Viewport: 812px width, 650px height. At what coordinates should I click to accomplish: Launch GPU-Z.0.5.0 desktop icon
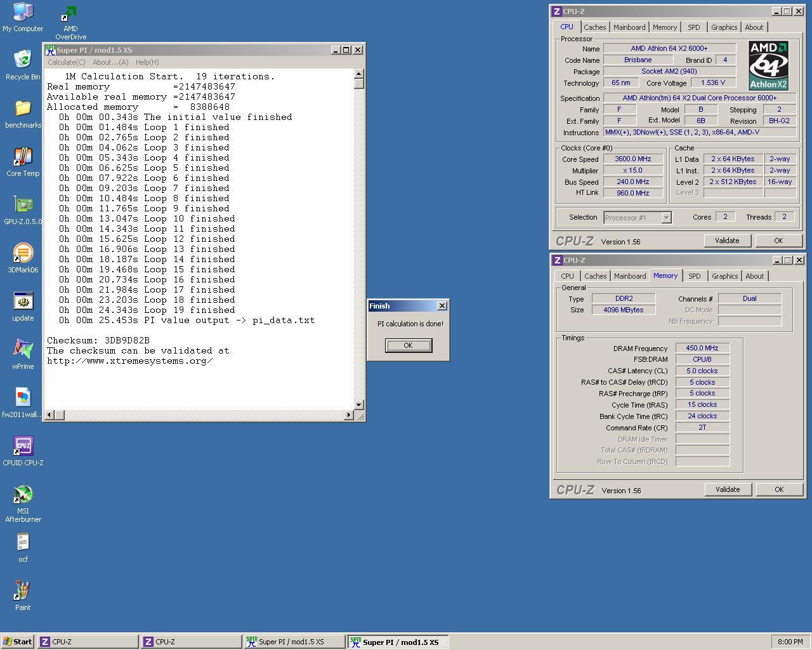click(23, 210)
